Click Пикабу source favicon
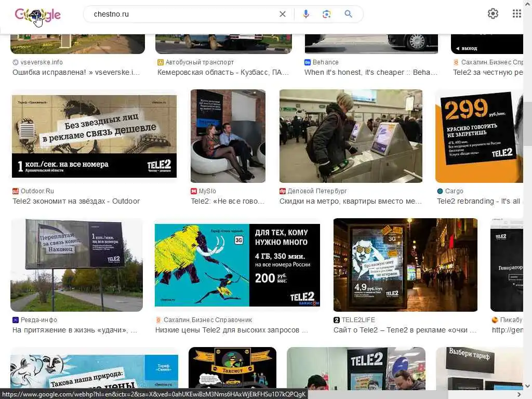Viewport: 532px width, 399px height. tap(495, 320)
